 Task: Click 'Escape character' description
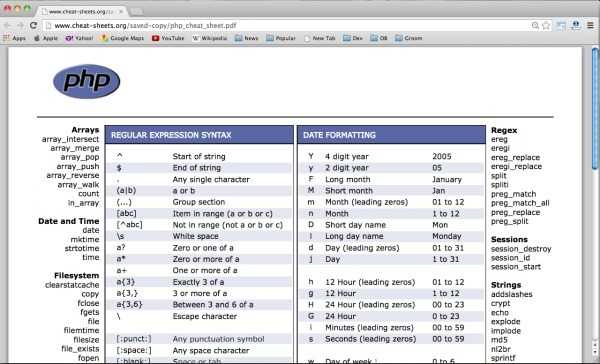coord(205,316)
